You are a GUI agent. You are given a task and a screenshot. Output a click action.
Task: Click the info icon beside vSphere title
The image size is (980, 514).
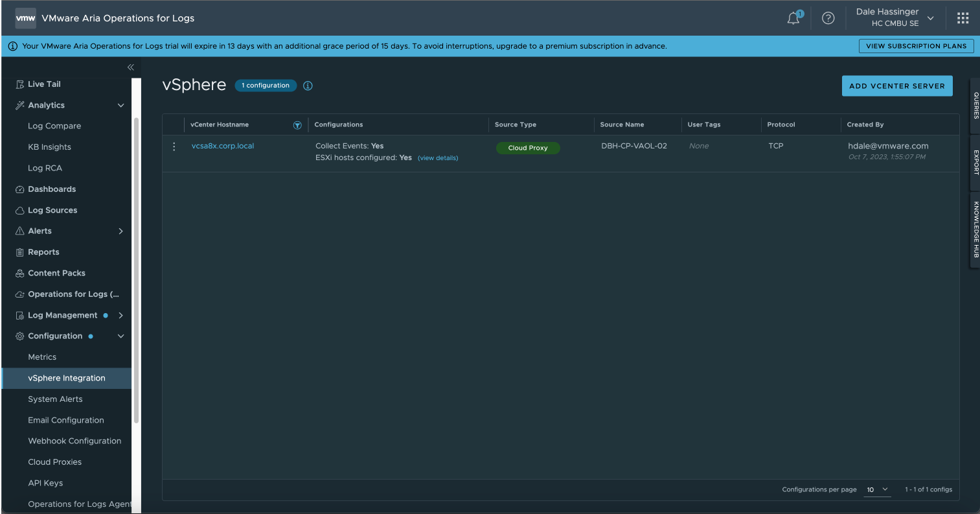click(308, 86)
